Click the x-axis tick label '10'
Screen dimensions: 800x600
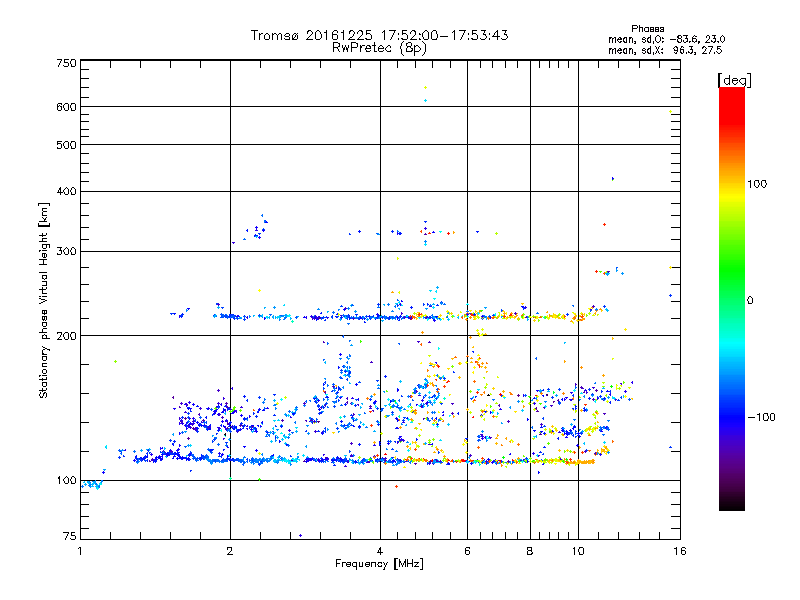tap(578, 551)
